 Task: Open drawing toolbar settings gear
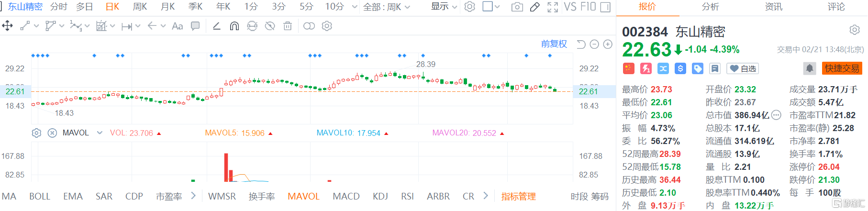point(327,26)
